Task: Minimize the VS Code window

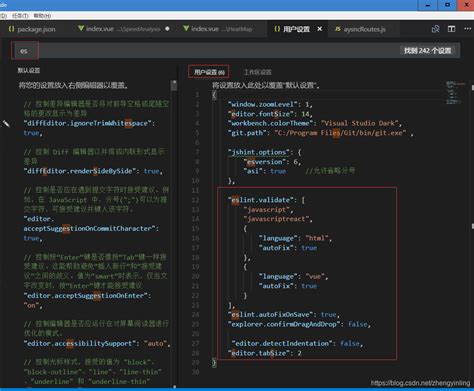Action: [428, 5]
